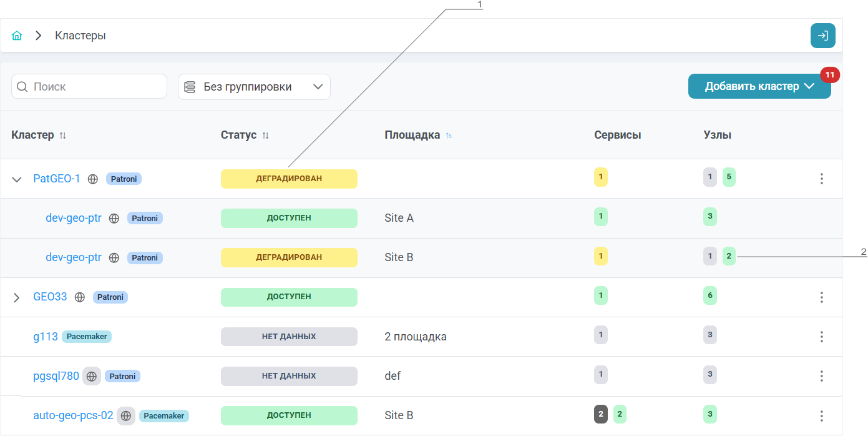Click the green nodes badge 6 for GEO33
This screenshot has height=436, width=868.
pos(710,297)
